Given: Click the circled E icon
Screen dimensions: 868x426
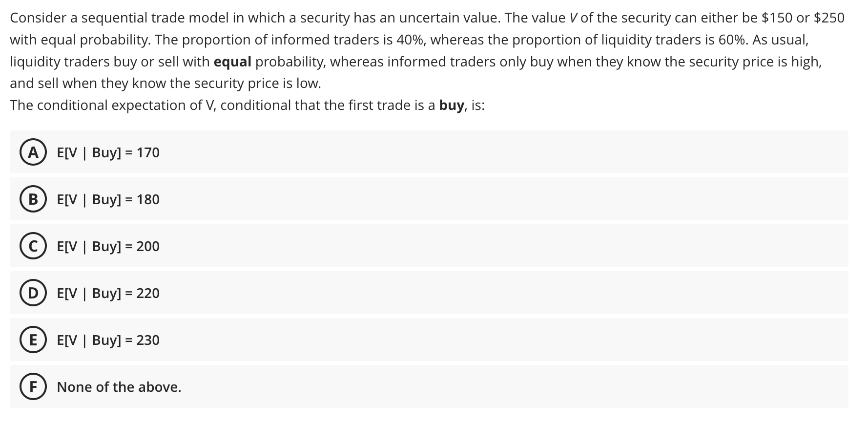Looking at the screenshot, I should [x=34, y=340].
